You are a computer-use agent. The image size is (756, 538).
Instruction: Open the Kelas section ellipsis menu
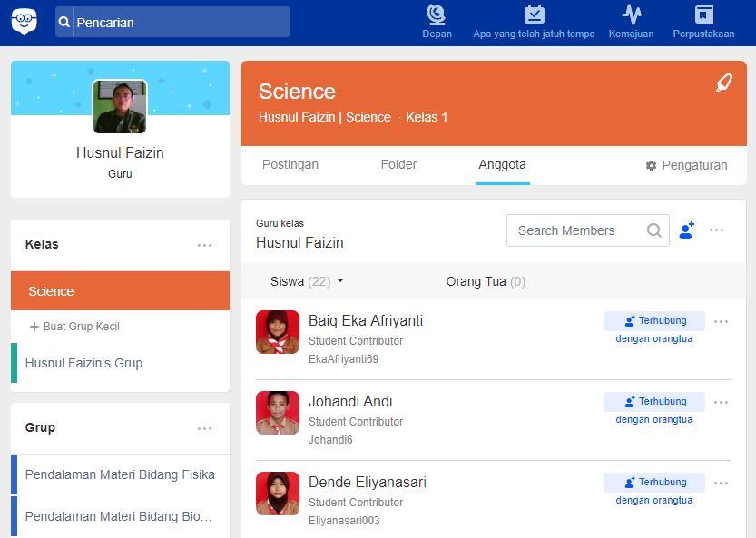(x=206, y=244)
